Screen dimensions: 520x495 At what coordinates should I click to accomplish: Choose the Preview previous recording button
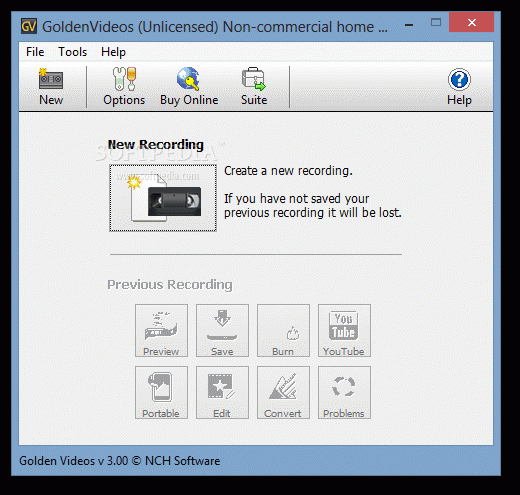(x=161, y=330)
